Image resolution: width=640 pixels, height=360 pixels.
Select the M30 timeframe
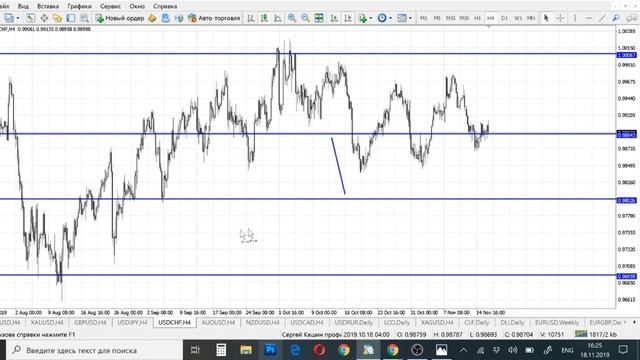pyautogui.click(x=464, y=18)
